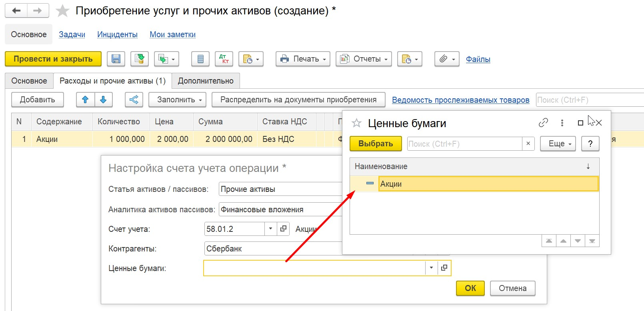Open the 58.01.2 account with open icon
Image resolution: width=644 pixels, height=311 pixels.
coord(283,229)
